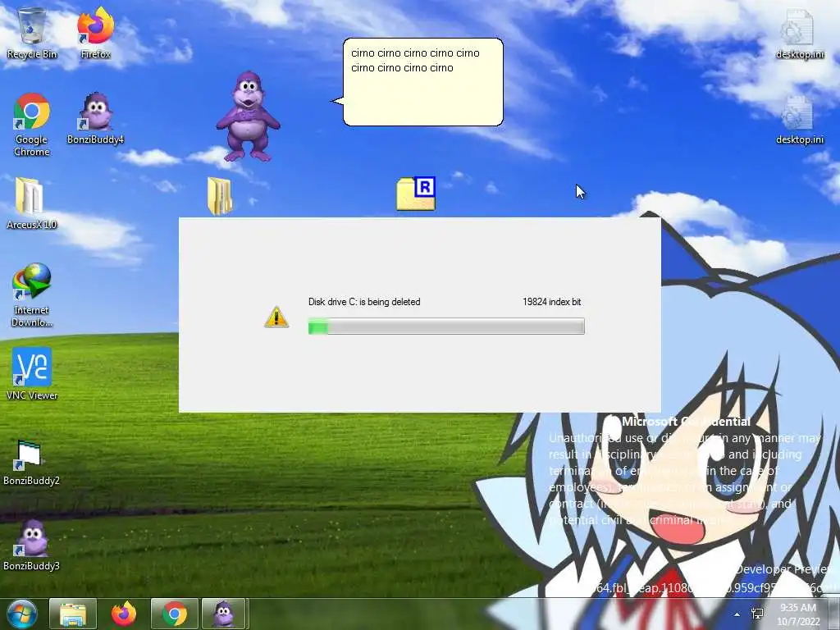Open the network icon in system tray
Viewport: 840px width, 630px height.
(x=757, y=614)
